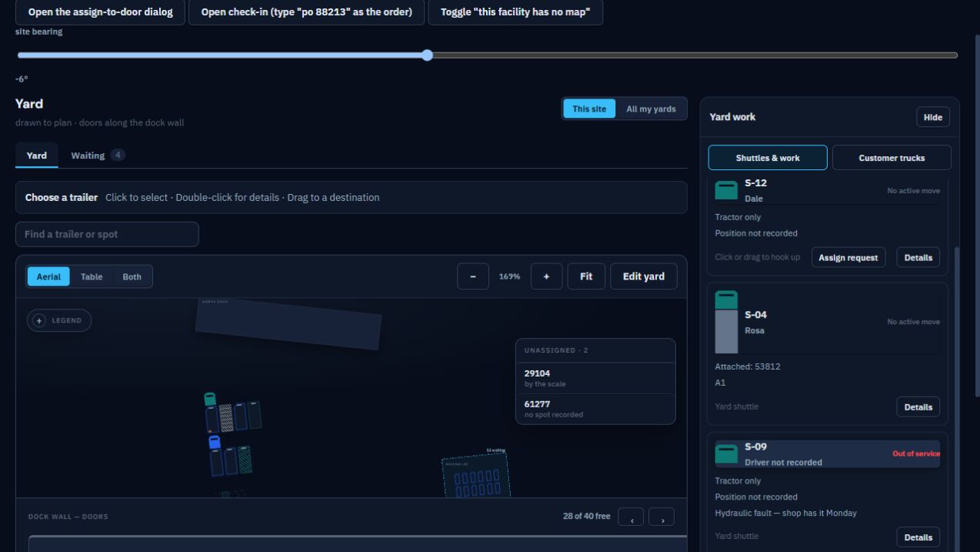Select the green hatched trailer on the map

coord(244,460)
